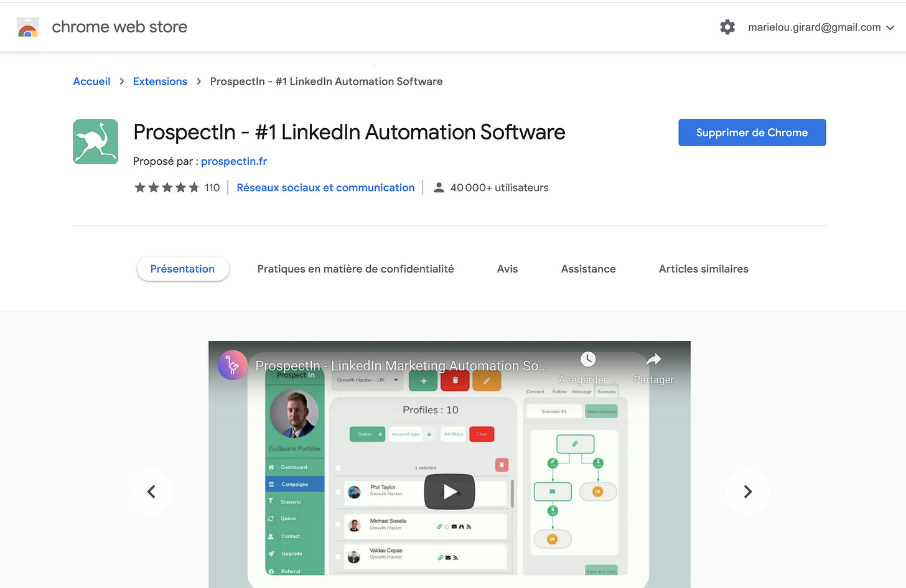This screenshot has width=906, height=588.
Task: Show next slide with right arrow
Action: point(747,492)
